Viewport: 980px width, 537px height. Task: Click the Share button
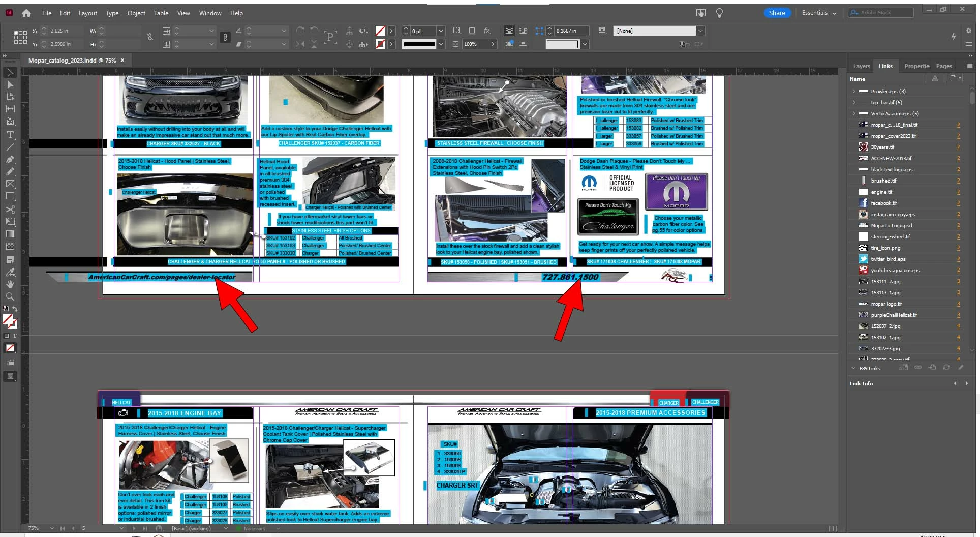[777, 13]
